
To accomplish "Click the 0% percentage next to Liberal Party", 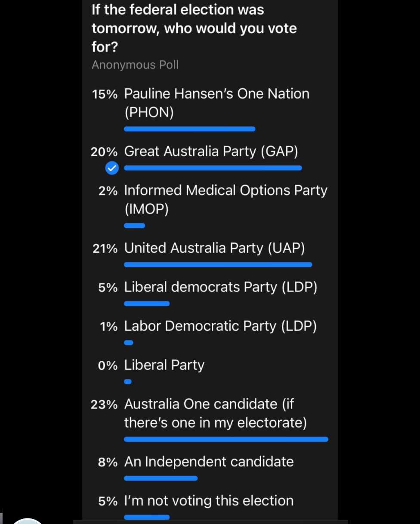I will coord(108,366).
